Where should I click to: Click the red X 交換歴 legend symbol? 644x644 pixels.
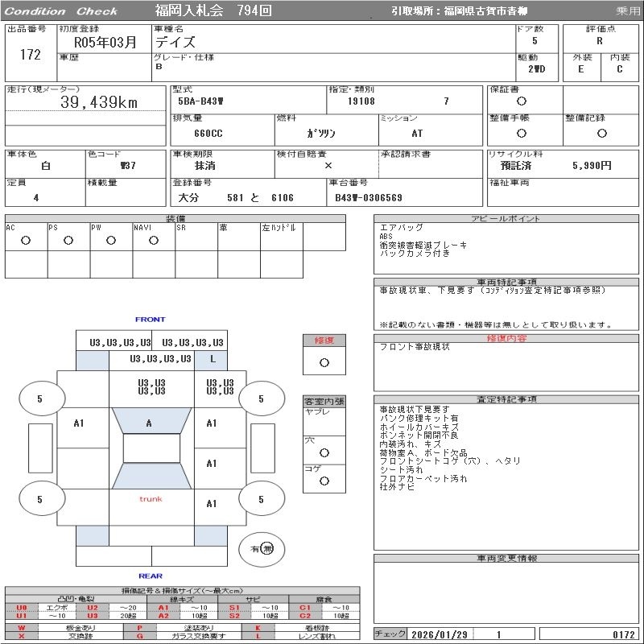tap(22, 636)
